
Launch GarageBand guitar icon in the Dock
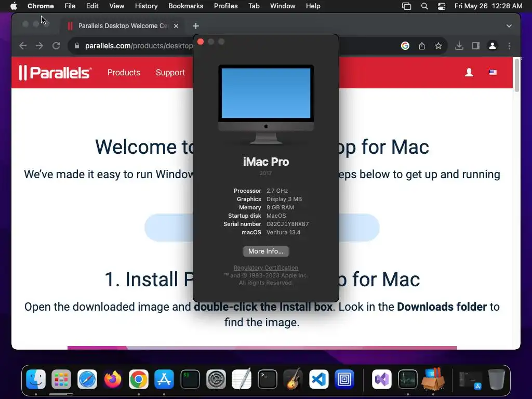click(293, 379)
